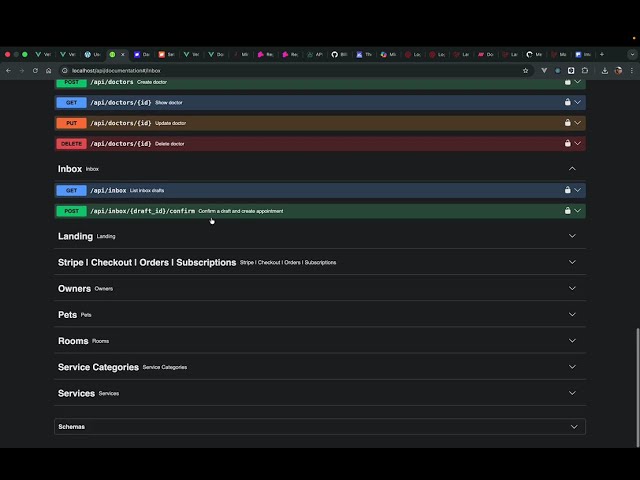Click the lock icon on DELETE /api/doctors/{id}
Viewport: 640px width, 480px height.
(567, 143)
